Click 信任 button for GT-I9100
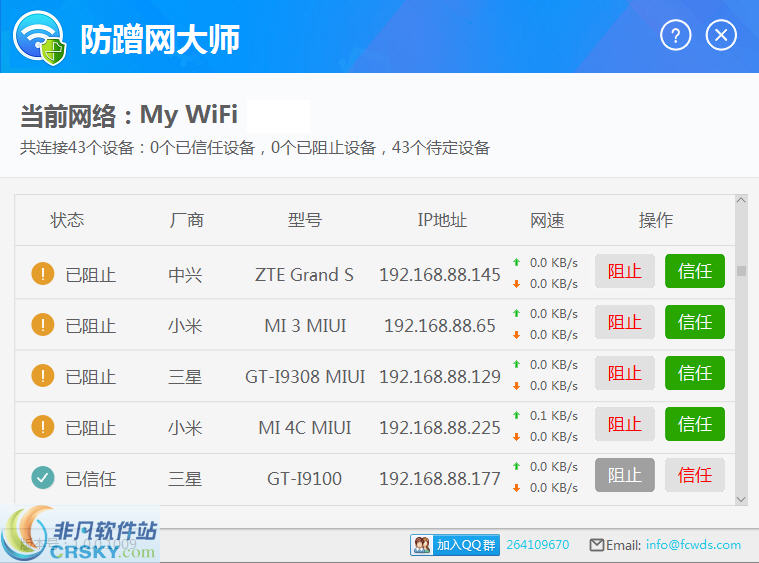The height and width of the screenshot is (563, 759). click(x=695, y=475)
